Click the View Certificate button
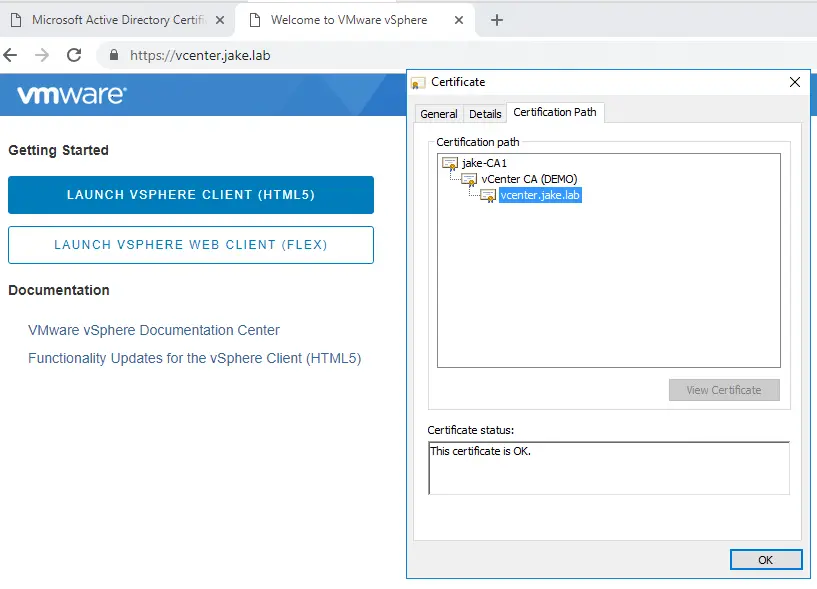 (x=724, y=390)
